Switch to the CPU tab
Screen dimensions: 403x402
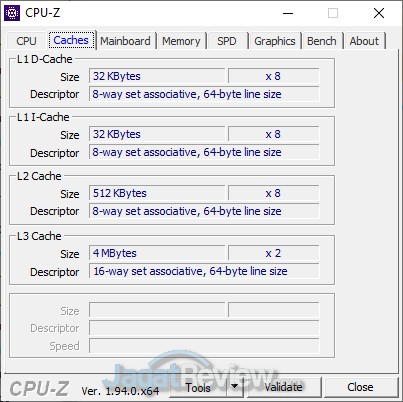pyautogui.click(x=26, y=41)
